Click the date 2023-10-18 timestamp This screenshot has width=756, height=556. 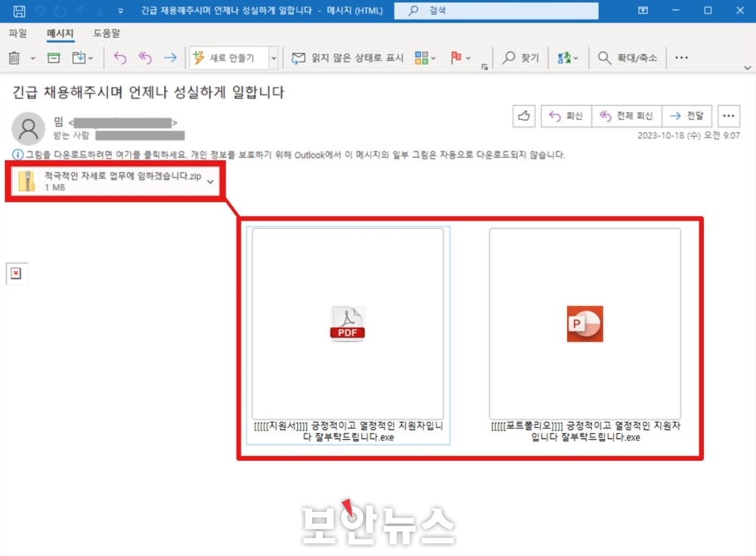tap(689, 136)
